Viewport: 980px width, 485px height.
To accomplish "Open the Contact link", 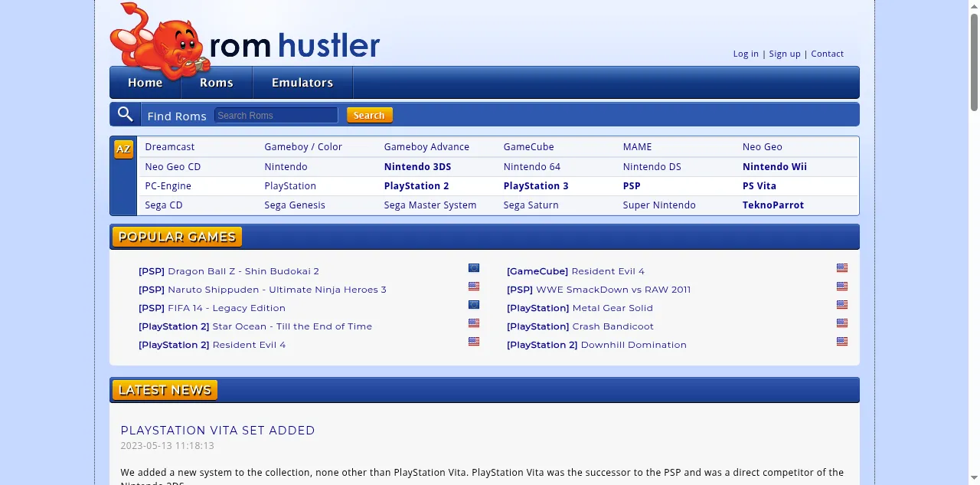I will (x=828, y=54).
